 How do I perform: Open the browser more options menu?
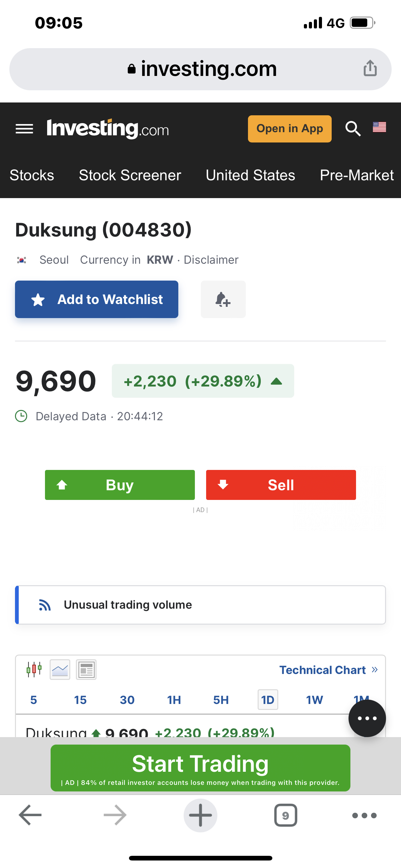364,815
